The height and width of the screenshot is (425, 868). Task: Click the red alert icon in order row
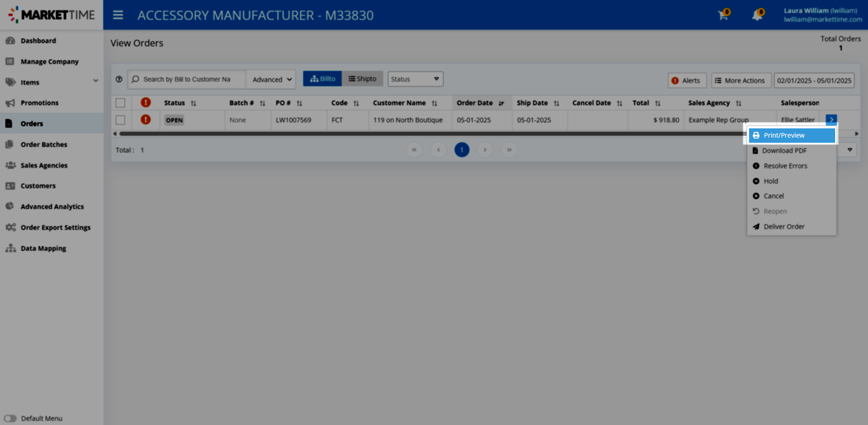pyautogui.click(x=146, y=120)
